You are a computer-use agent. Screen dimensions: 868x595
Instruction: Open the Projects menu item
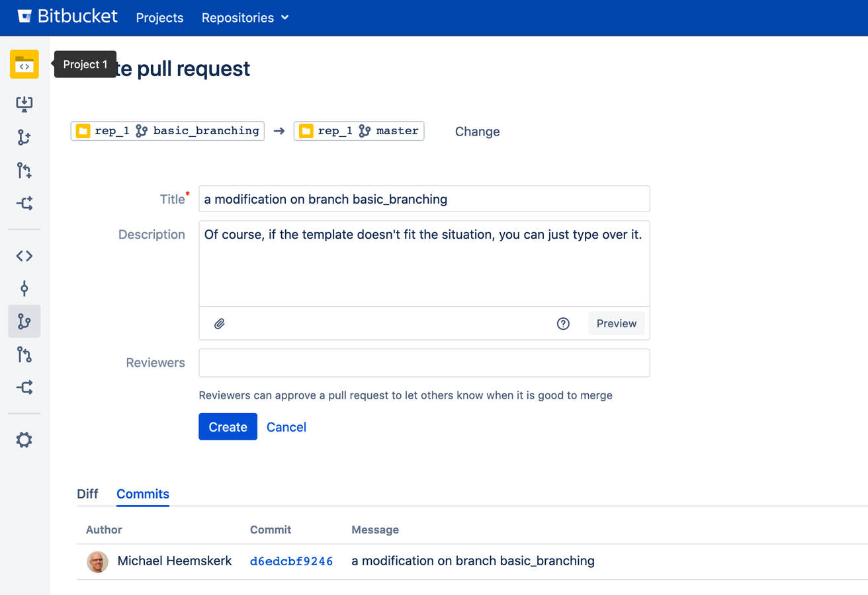[159, 18]
